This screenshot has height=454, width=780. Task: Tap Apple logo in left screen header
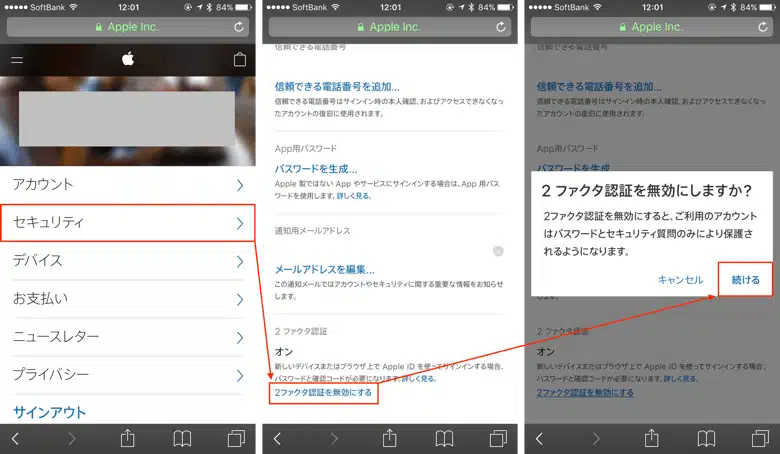point(128,59)
